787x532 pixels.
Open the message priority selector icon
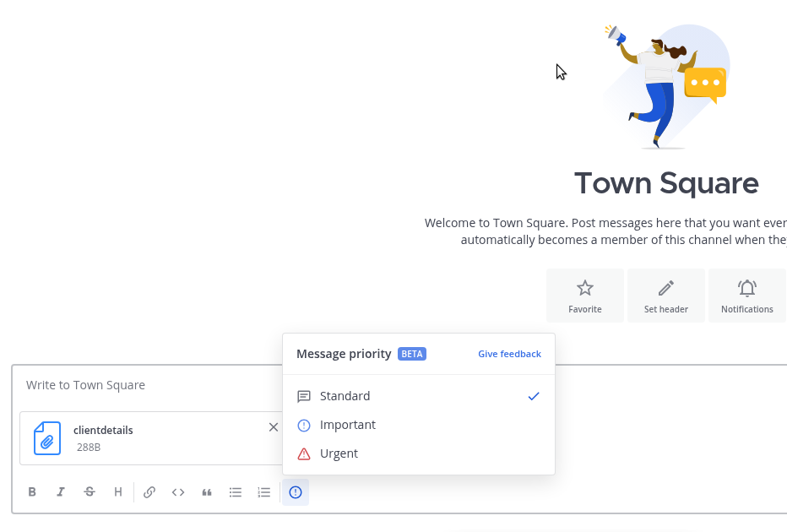click(295, 491)
